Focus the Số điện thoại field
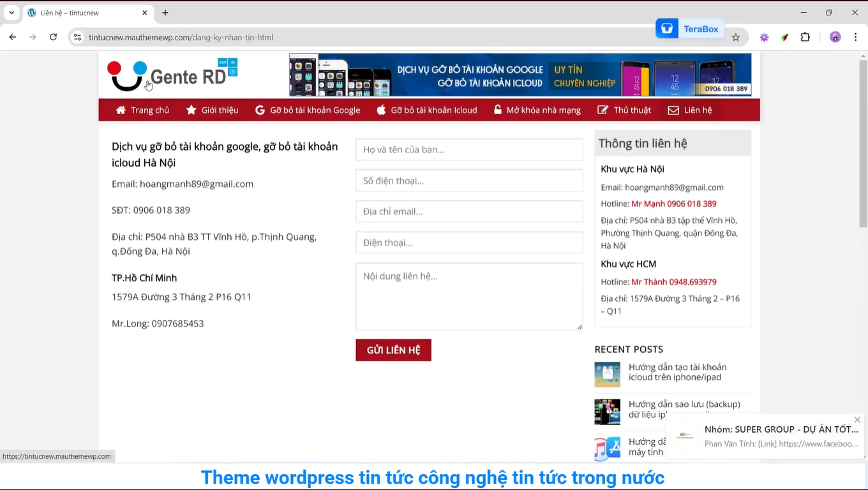 coord(469,181)
